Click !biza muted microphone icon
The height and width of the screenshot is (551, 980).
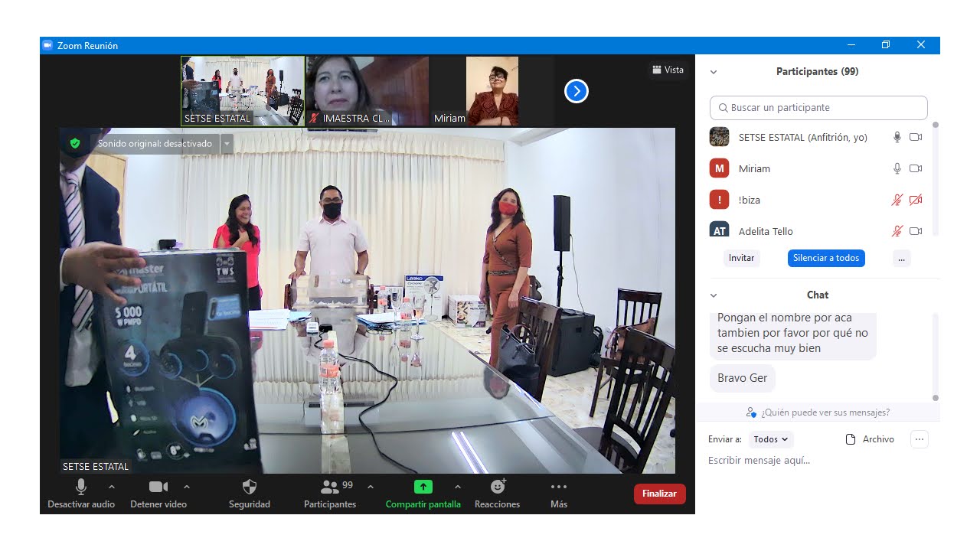tap(897, 200)
